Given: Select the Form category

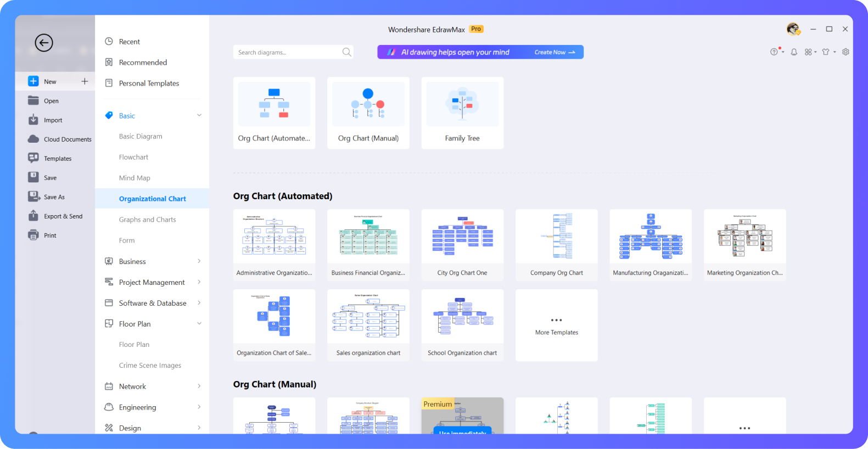Looking at the screenshot, I should tap(127, 240).
